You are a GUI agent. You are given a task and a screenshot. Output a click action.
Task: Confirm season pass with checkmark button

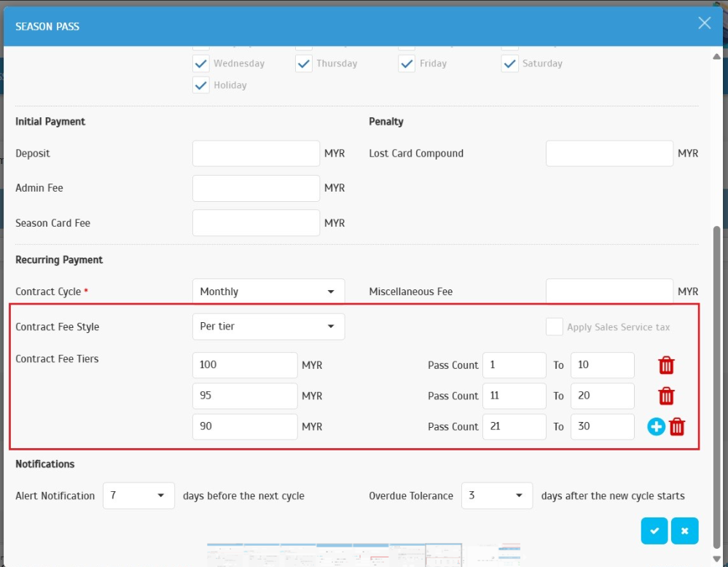654,531
